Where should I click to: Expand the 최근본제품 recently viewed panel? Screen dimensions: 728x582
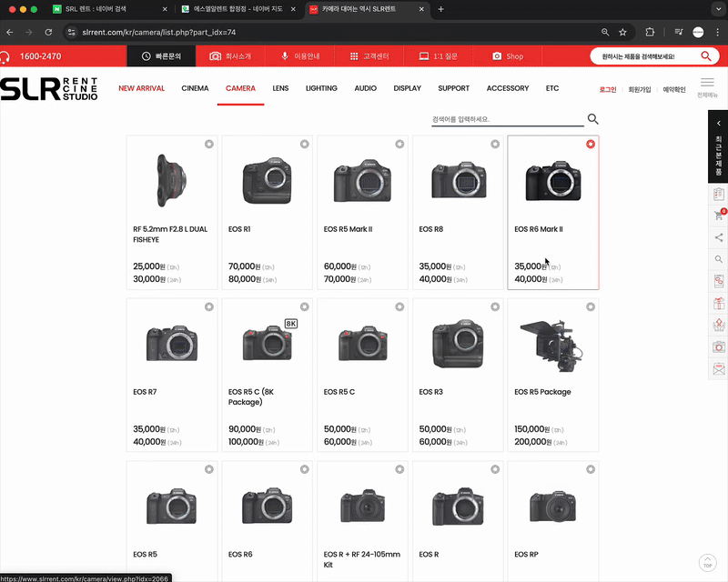pos(718,146)
